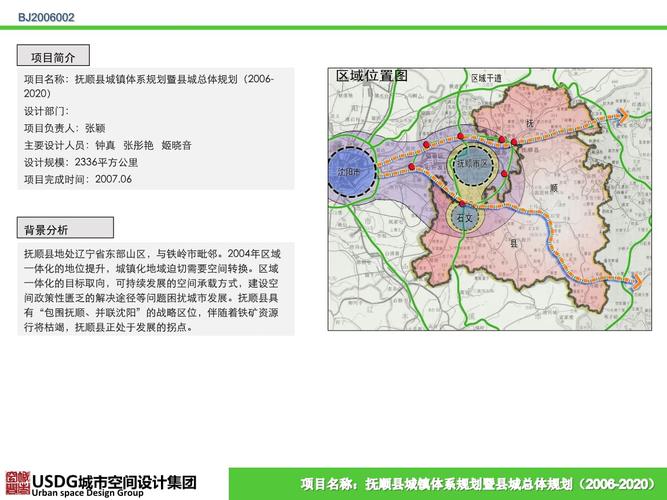Viewport: 667px width, 500px height.
Task: Click the green footer project name banner
Action: click(448, 484)
